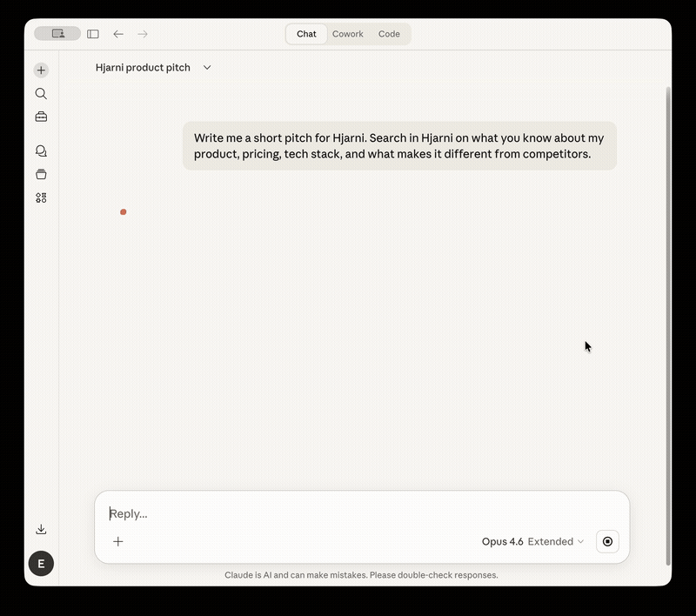Open the connectors icon below the archive tray
This screenshot has height=616, width=696.
pos(41,198)
